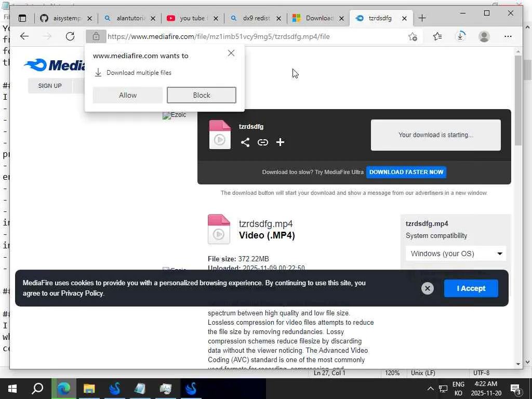Switch to the Download Microsoft tab
The height and width of the screenshot is (399, 532).
pyautogui.click(x=318, y=18)
